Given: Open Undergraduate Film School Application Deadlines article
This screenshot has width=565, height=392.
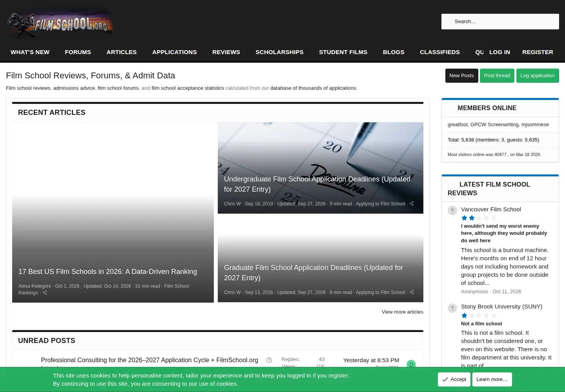Looking at the screenshot, I should pos(317,184).
